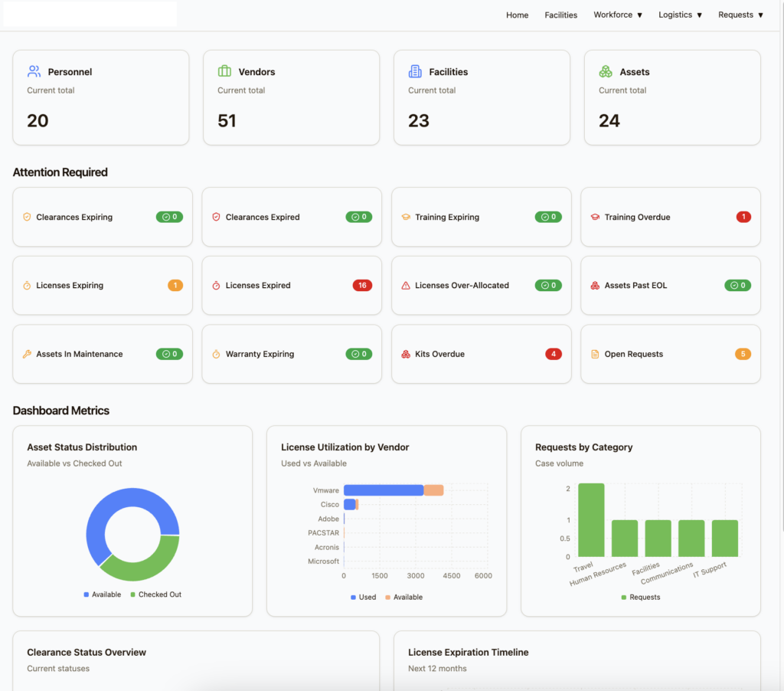Expand the Workforce dropdown menu
The height and width of the screenshot is (691, 784).
618,15
